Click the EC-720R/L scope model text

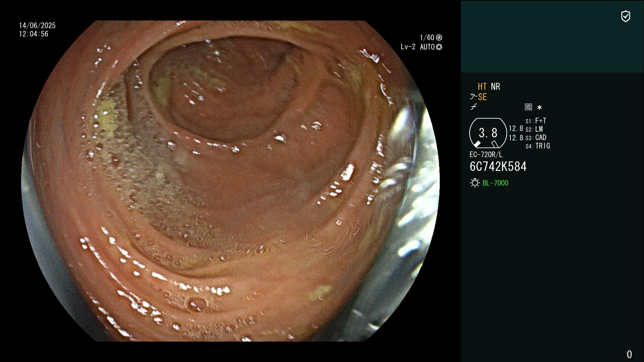point(486,155)
